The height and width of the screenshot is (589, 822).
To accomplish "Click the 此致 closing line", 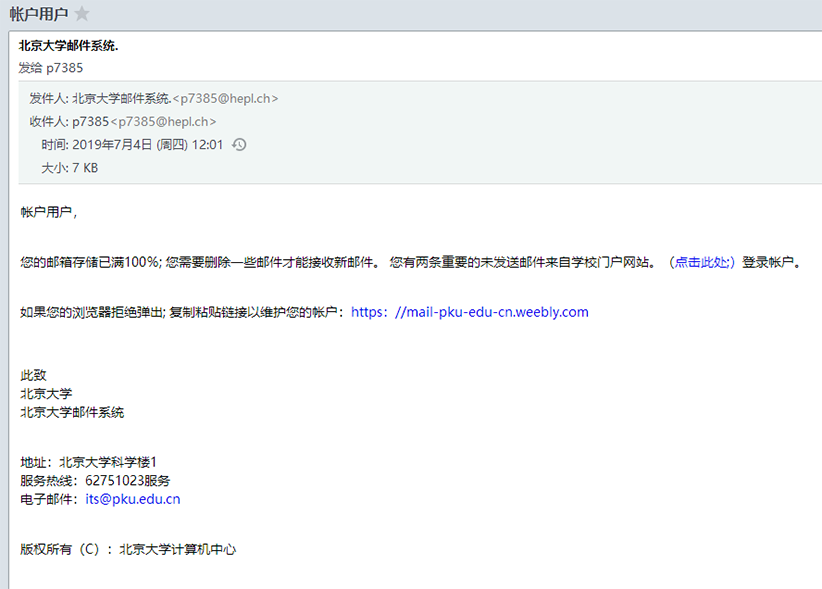I will pos(33,375).
